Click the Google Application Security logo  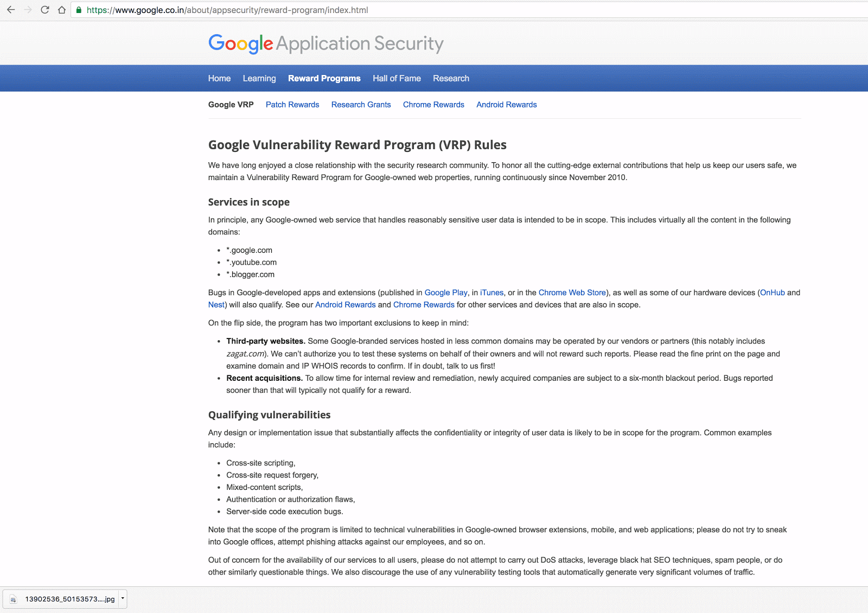point(325,43)
